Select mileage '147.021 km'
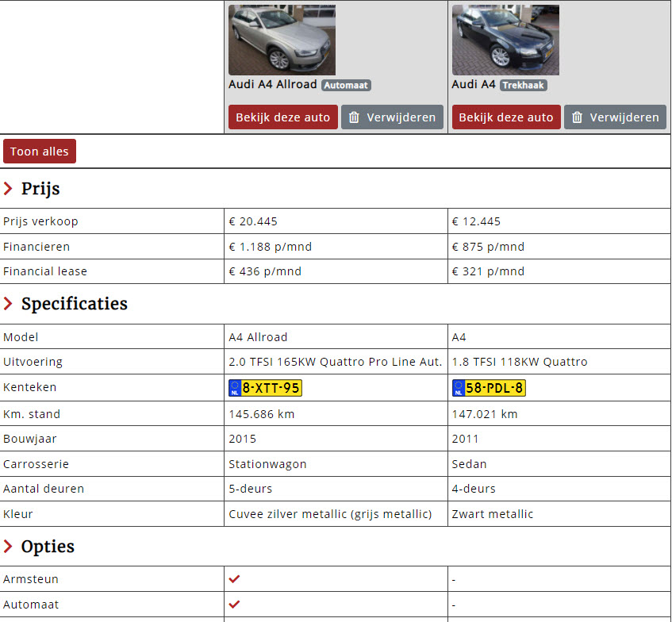Viewport: 672px width, 622px height. coord(485,414)
